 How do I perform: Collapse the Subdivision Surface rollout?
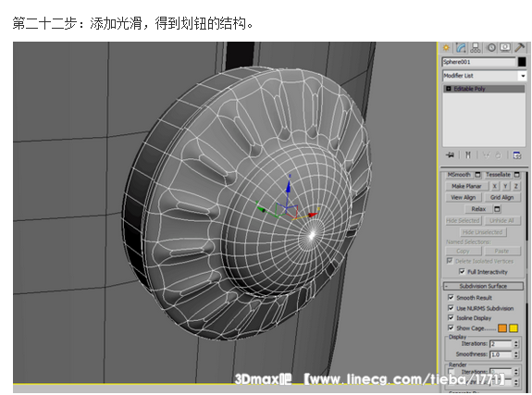[x=483, y=286]
